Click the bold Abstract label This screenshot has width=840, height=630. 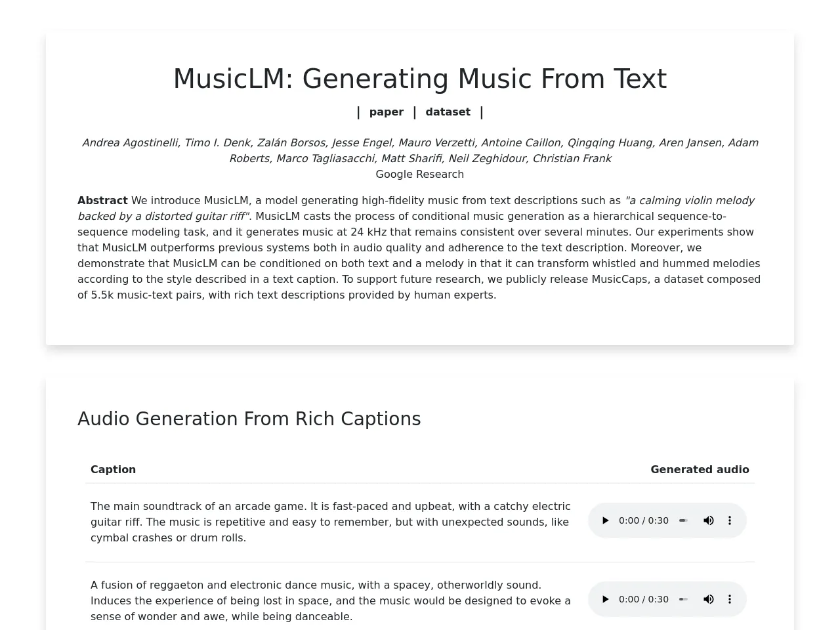tap(102, 200)
